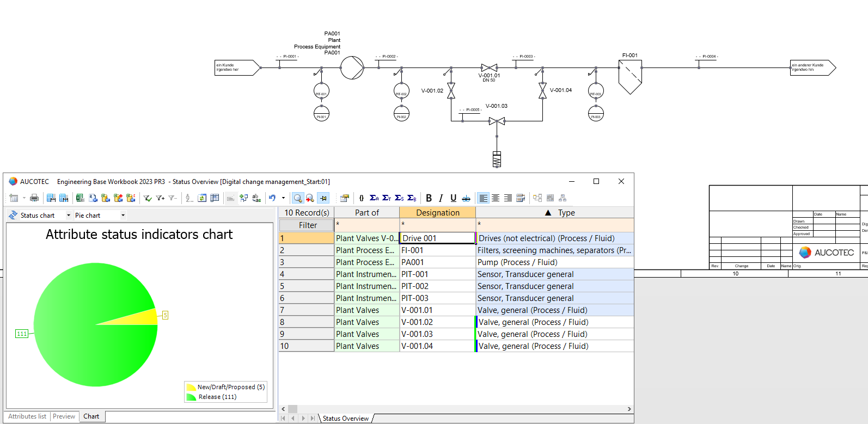This screenshot has height=424, width=868.
Task: Click the Filter row button
Action: pos(307,225)
